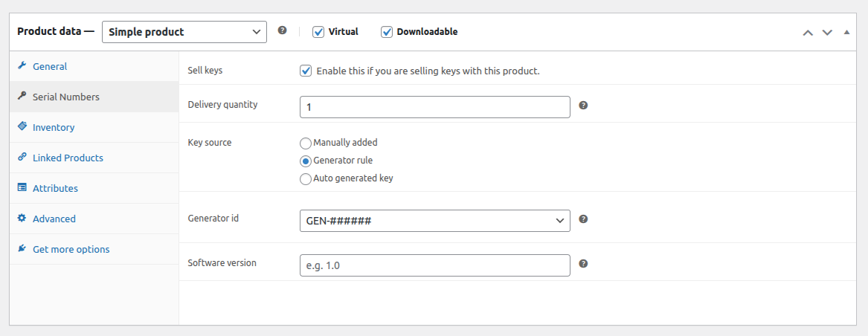Open the Simple product type dropdown

point(184,31)
